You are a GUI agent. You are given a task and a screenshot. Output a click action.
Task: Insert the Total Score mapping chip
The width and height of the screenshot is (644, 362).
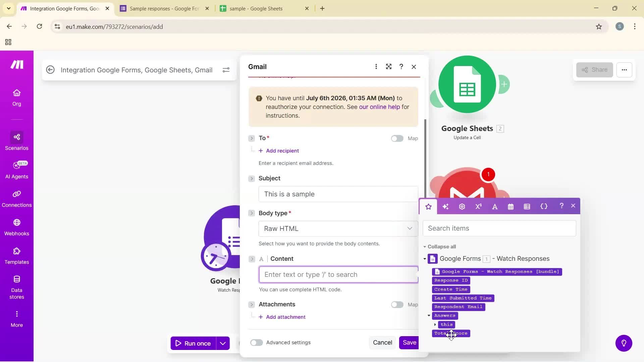451,333
